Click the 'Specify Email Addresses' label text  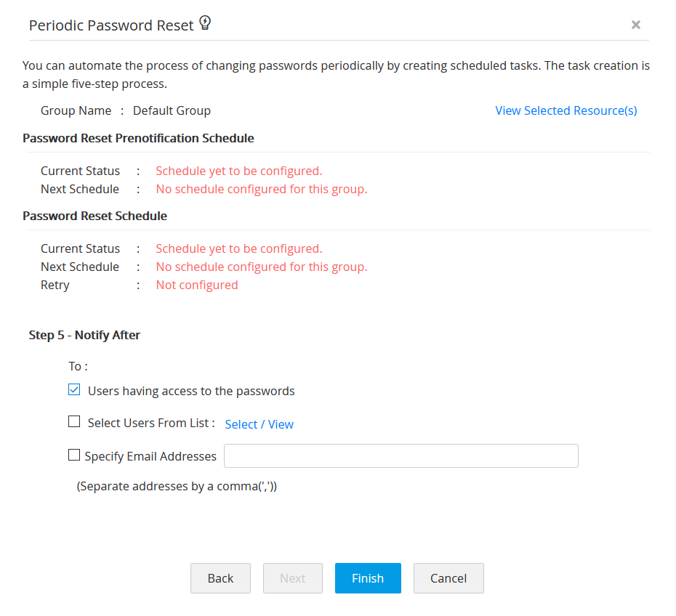(150, 456)
